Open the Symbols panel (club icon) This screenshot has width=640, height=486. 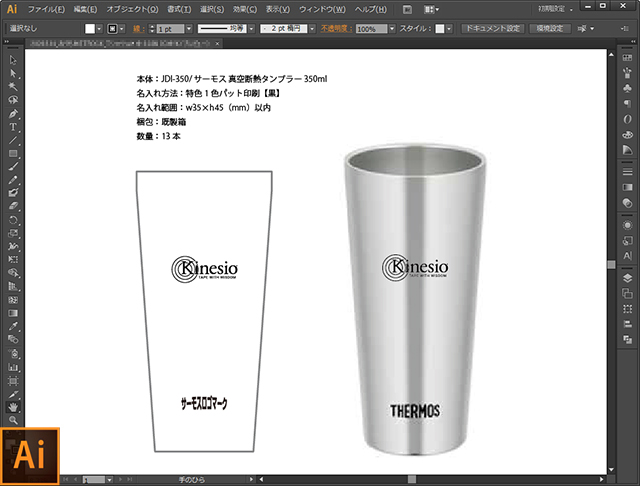pos(627,88)
